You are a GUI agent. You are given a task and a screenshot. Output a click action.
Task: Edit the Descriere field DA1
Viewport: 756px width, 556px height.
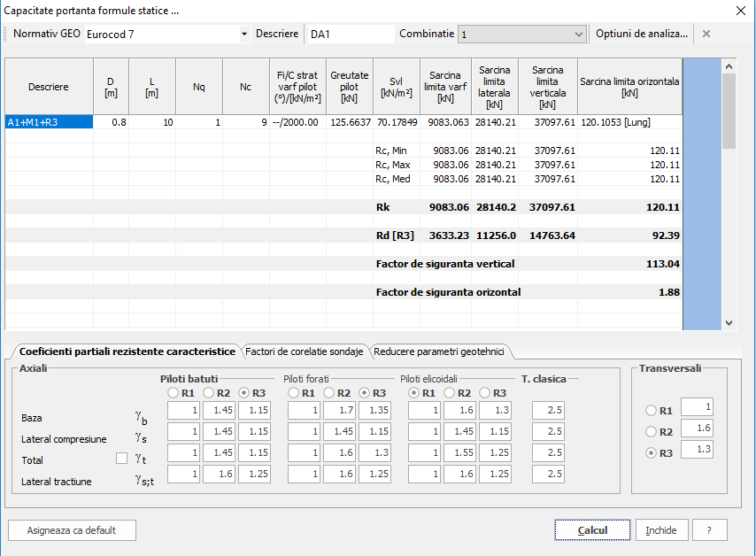coord(351,35)
